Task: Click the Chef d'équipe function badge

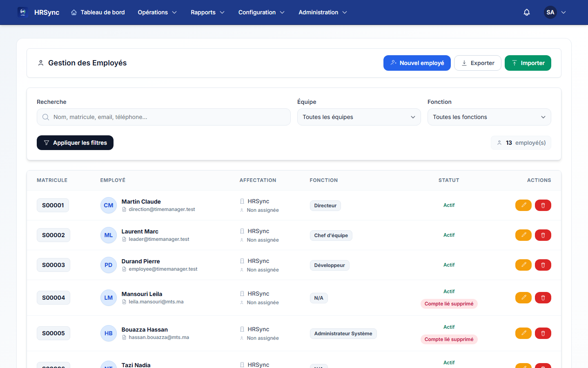Action: click(x=331, y=236)
